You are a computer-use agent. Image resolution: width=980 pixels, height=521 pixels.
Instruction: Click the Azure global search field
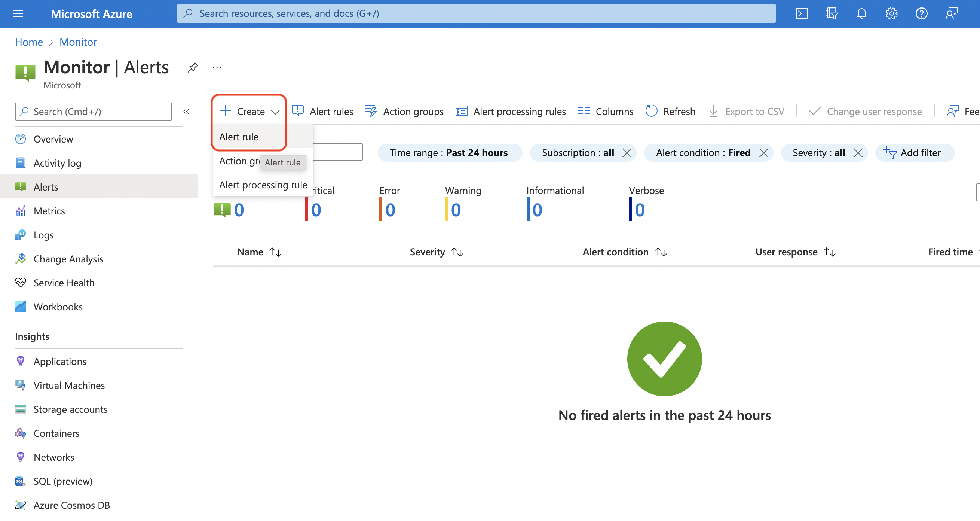click(475, 14)
